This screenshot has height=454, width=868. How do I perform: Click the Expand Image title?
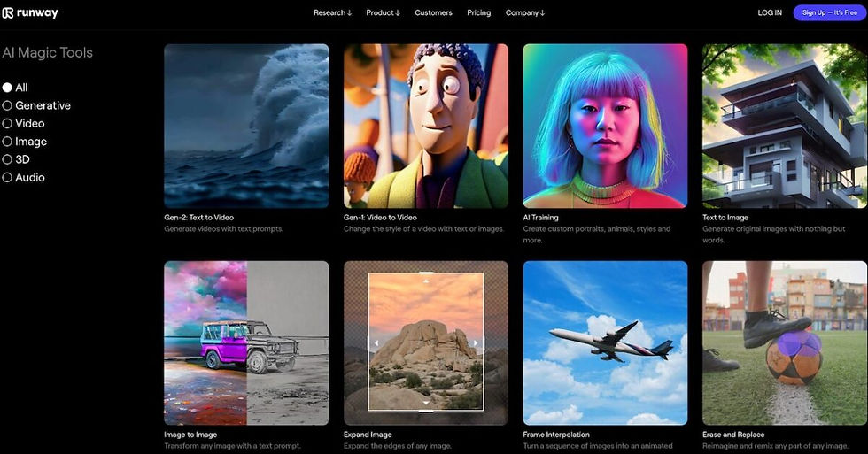368,435
